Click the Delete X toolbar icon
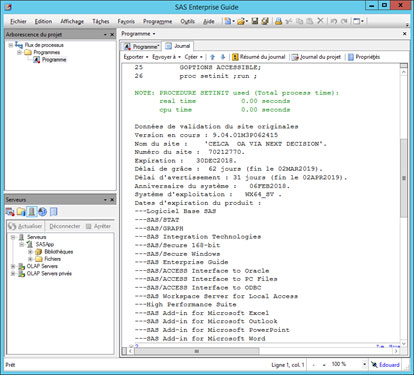 320,21
